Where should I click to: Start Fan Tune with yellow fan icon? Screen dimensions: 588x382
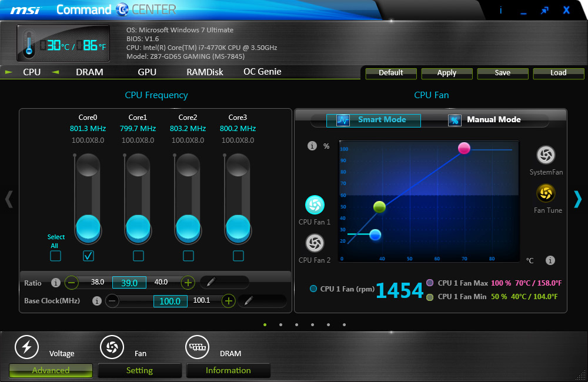point(546,193)
